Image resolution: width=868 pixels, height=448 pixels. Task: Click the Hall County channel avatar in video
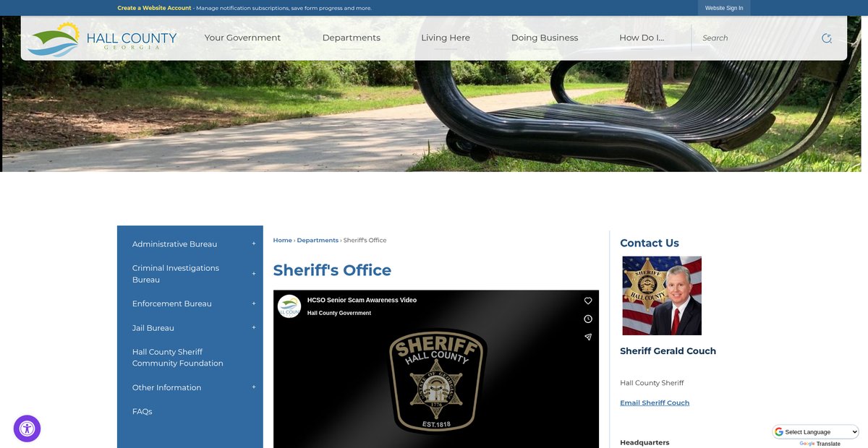(289, 306)
